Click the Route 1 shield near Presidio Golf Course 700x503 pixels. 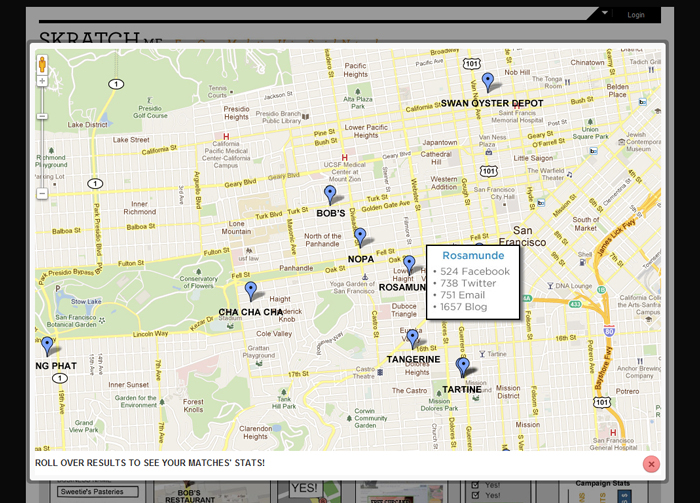point(116,84)
